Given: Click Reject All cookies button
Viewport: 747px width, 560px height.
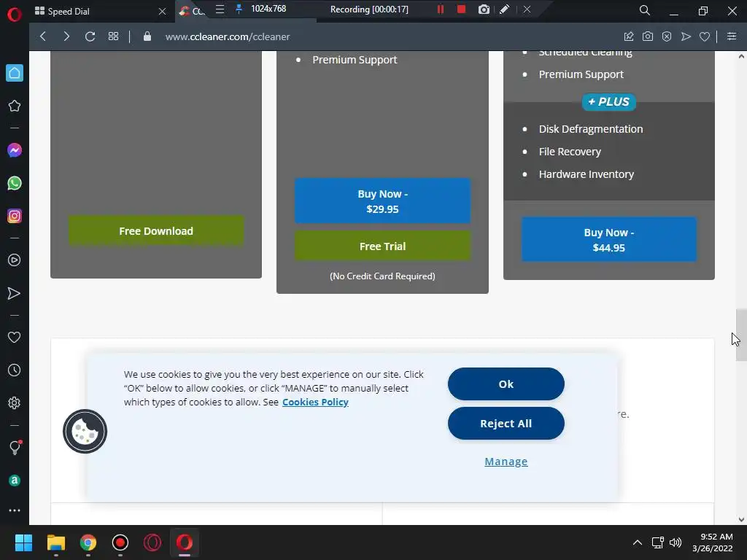Looking at the screenshot, I should click(506, 424).
